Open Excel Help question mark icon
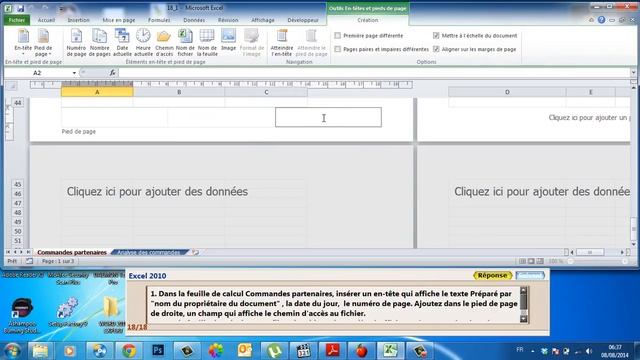Image resolution: width=640 pixels, height=360 pixels. pos(601,20)
